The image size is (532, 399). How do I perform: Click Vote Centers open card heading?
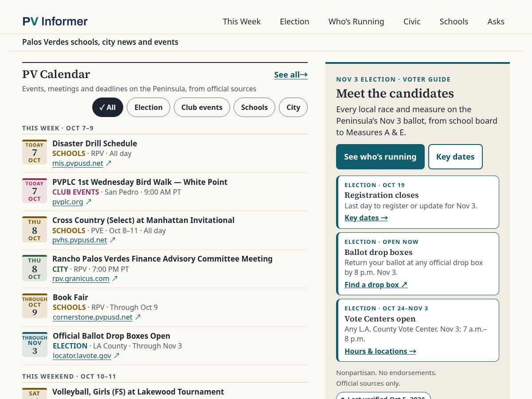(380, 319)
